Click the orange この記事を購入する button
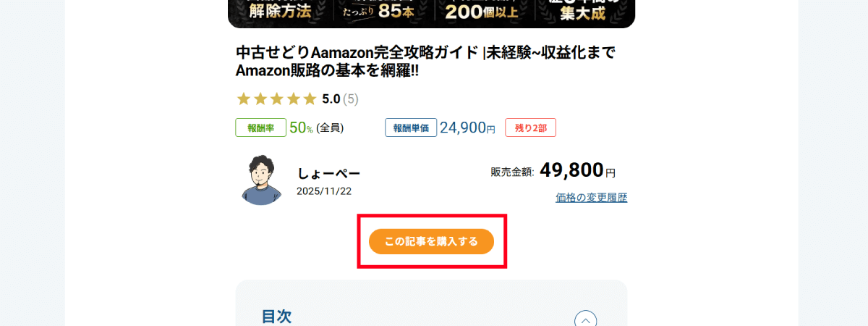Viewport: 868px width, 326px height. (x=431, y=241)
